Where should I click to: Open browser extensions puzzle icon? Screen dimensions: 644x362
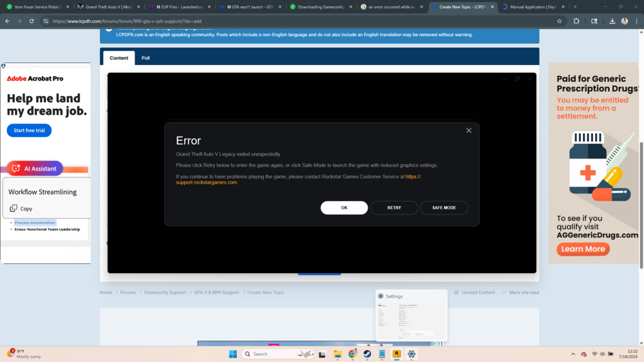tap(576, 21)
